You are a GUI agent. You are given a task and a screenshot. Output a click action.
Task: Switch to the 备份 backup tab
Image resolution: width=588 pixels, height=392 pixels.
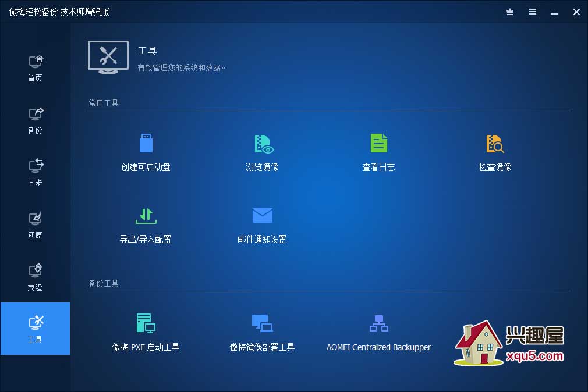[36, 120]
